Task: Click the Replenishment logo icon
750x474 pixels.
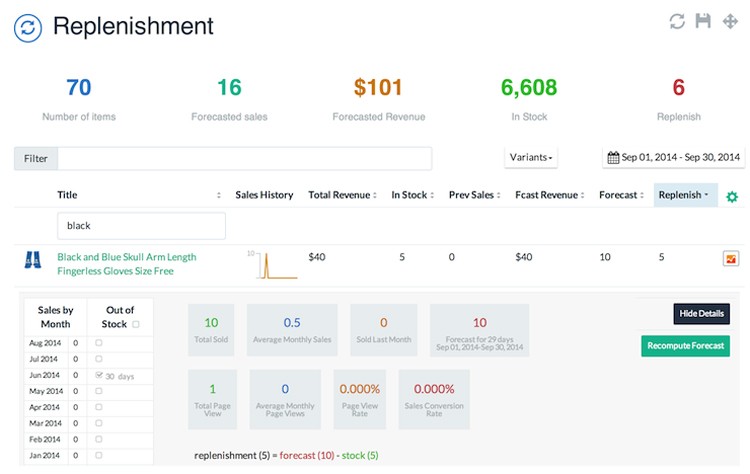Action: pyautogui.click(x=28, y=28)
